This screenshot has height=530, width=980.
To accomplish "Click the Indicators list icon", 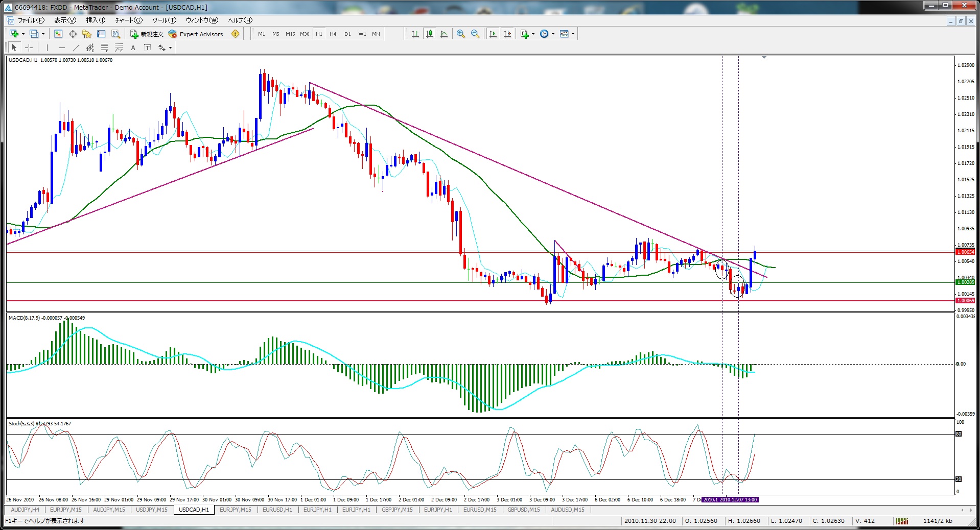I will (x=524, y=34).
